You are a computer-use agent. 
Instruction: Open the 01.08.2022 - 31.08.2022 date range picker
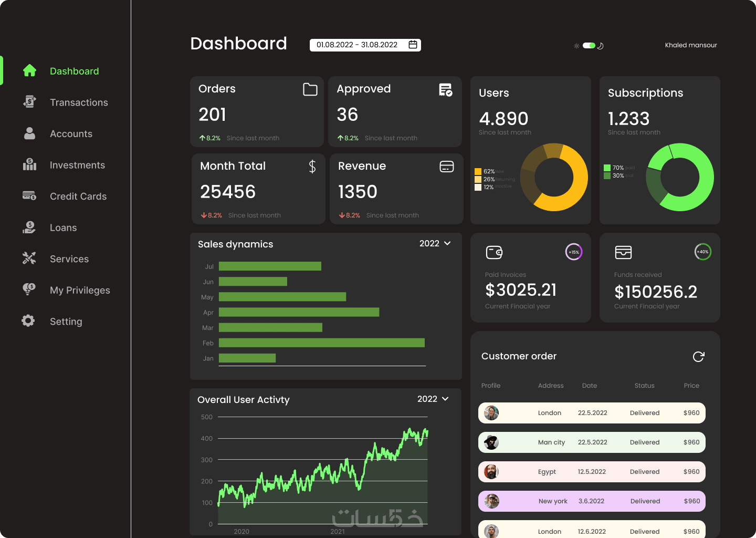tap(365, 45)
